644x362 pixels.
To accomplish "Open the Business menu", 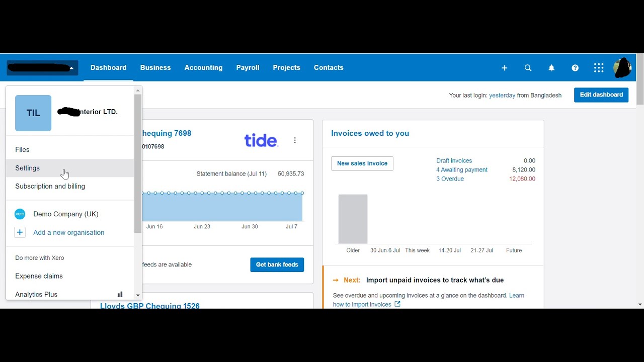I will click(155, 67).
